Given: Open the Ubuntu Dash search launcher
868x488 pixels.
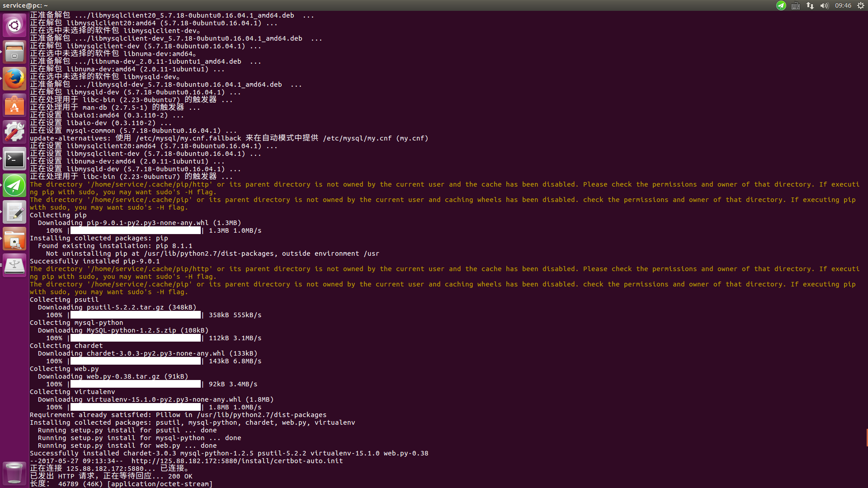Looking at the screenshot, I should click(14, 25).
